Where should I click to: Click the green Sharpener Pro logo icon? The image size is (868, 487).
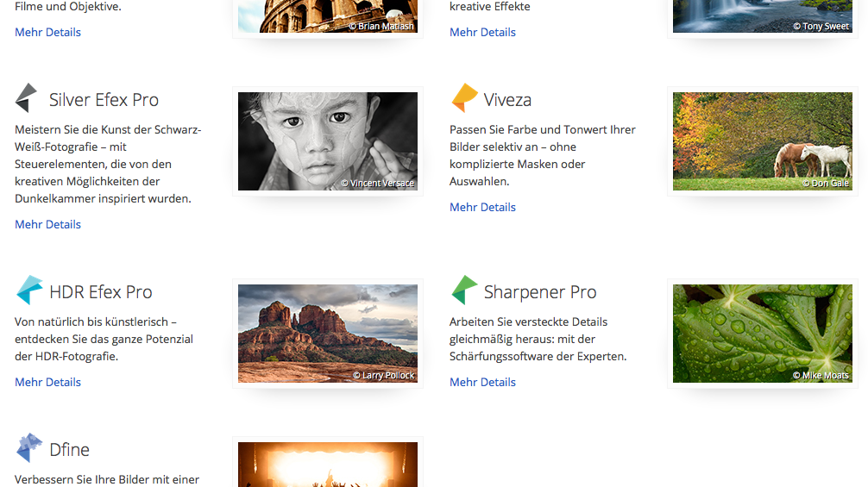(x=464, y=290)
